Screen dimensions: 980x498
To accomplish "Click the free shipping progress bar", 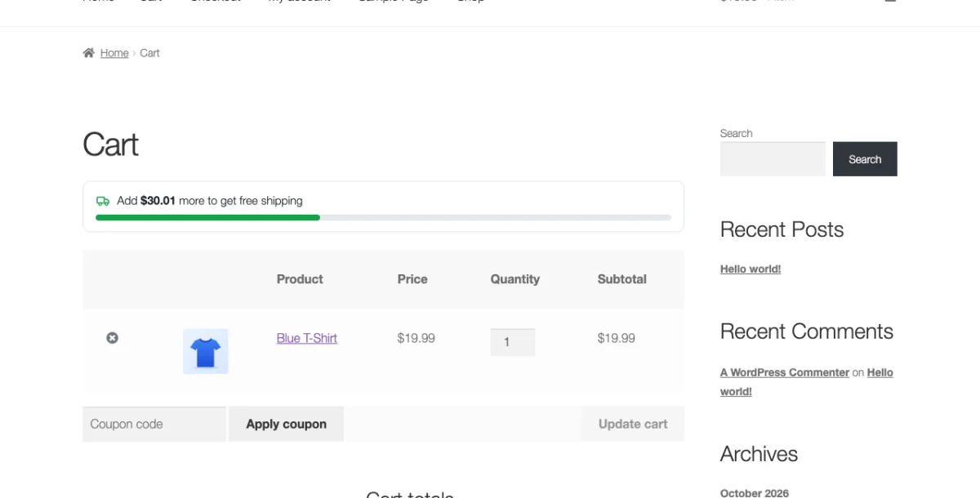I will tap(384, 218).
